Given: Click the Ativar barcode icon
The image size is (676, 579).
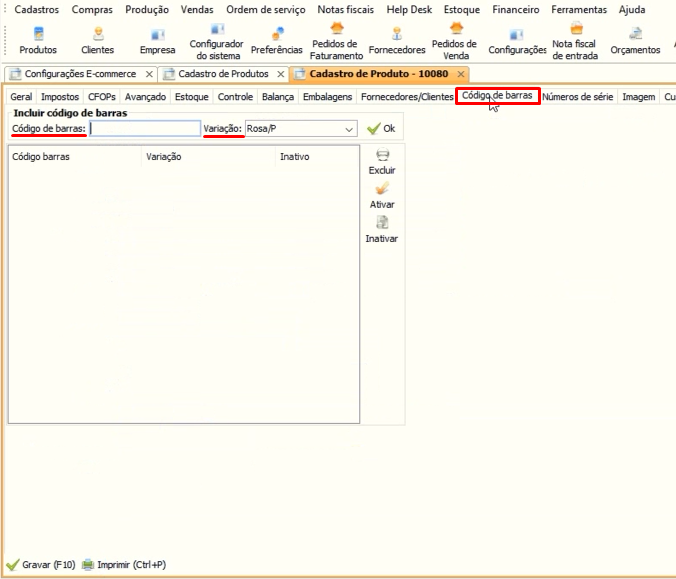Looking at the screenshot, I should tap(382, 189).
